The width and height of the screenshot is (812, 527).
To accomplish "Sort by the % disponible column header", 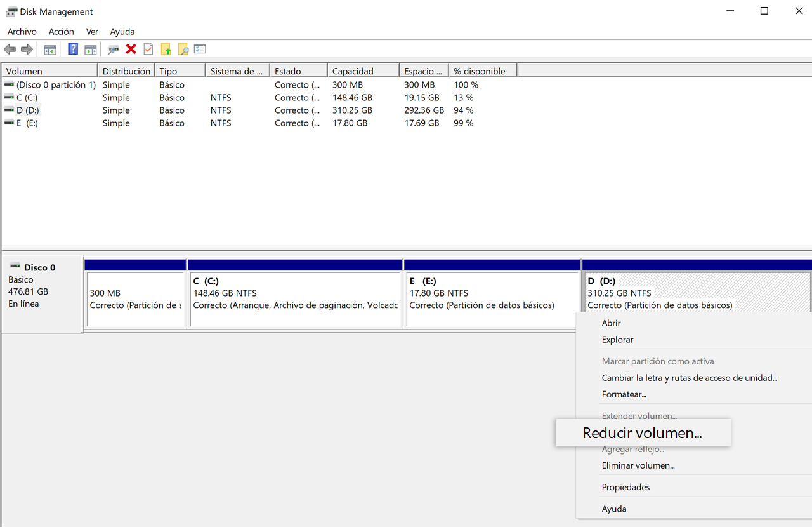I will pyautogui.click(x=483, y=71).
